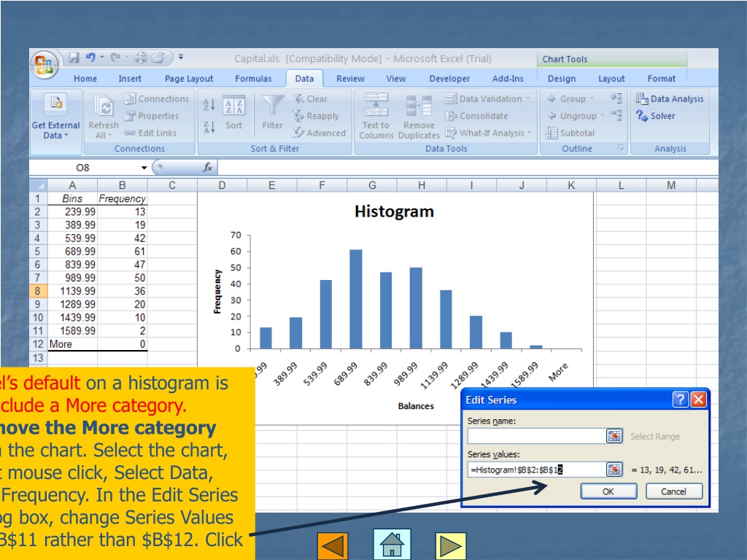Screen dimensions: 747x560
Task: Click OK in Edit Series dialog
Action: pos(608,491)
